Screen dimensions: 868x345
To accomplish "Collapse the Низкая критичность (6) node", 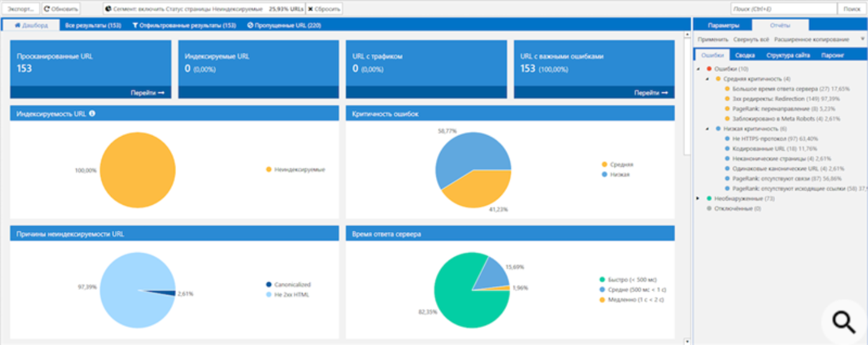I will click(708, 128).
